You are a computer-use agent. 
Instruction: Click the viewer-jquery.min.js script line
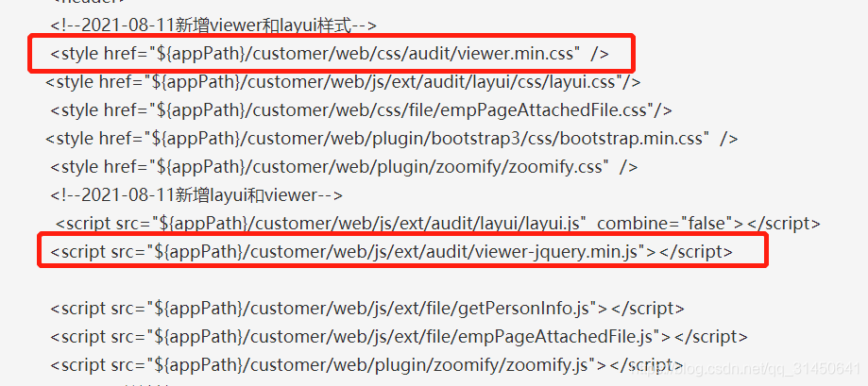pyautogui.click(x=391, y=252)
